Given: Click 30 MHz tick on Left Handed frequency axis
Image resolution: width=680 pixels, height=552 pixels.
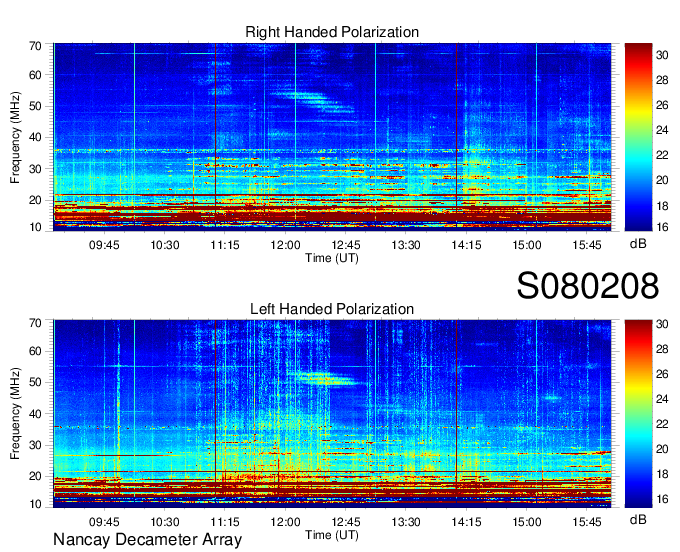Looking at the screenshot, I should (35, 445).
